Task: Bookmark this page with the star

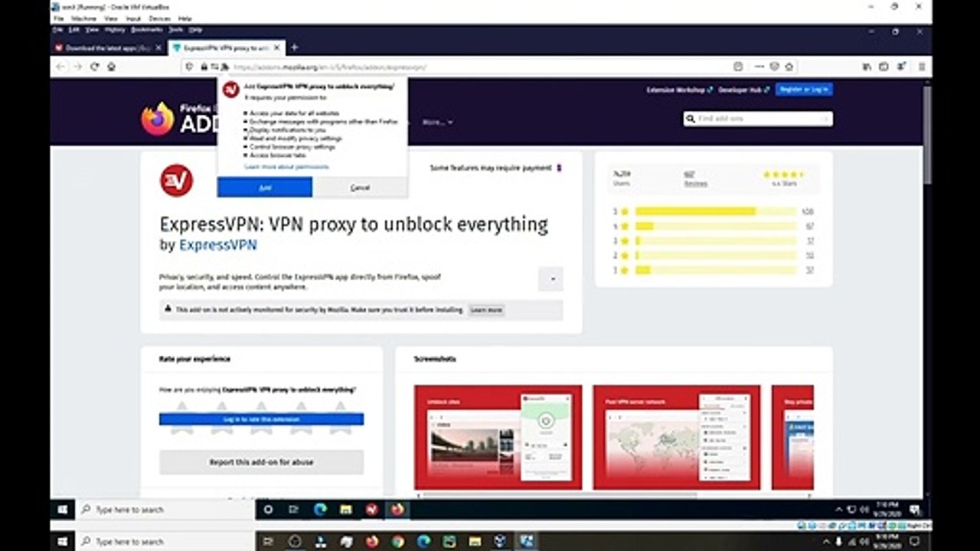Action: tap(789, 67)
